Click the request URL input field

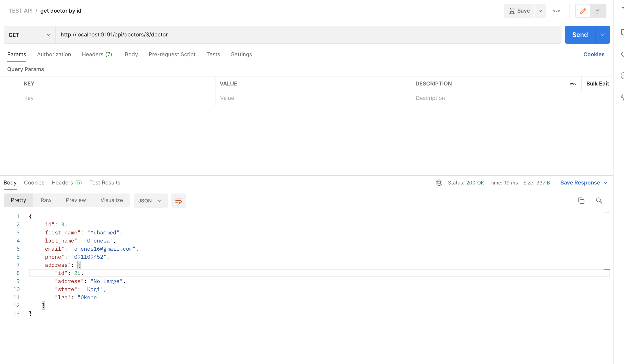308,35
